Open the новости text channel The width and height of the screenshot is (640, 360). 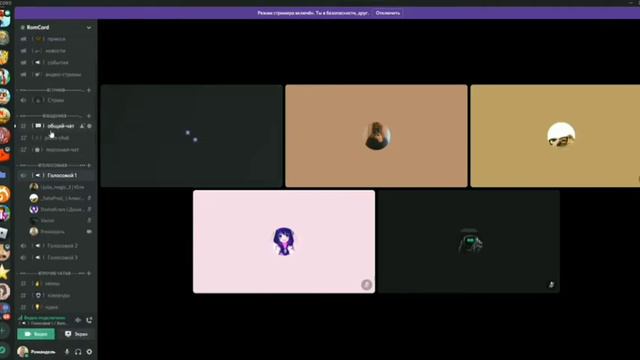click(56, 51)
